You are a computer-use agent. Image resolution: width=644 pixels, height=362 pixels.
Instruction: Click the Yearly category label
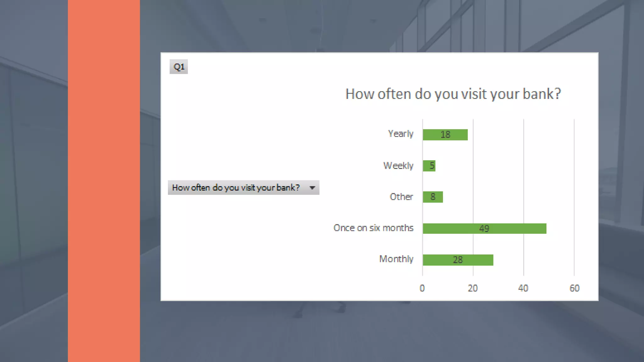401,134
